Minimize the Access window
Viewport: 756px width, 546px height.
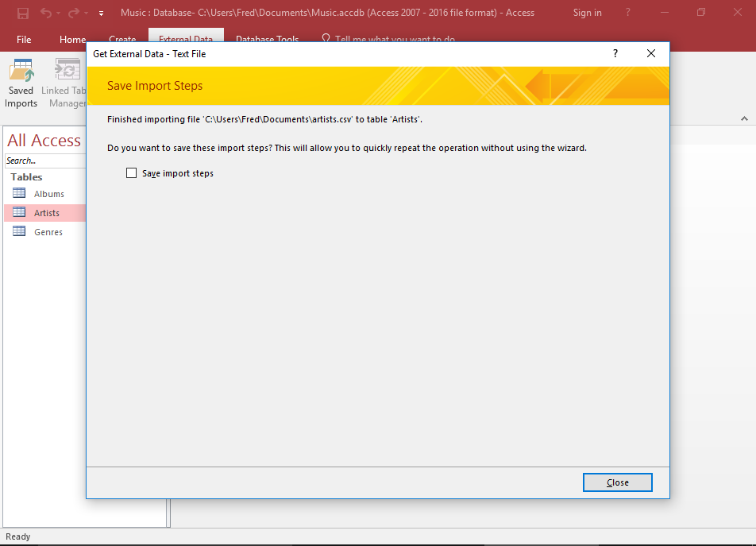pos(665,13)
